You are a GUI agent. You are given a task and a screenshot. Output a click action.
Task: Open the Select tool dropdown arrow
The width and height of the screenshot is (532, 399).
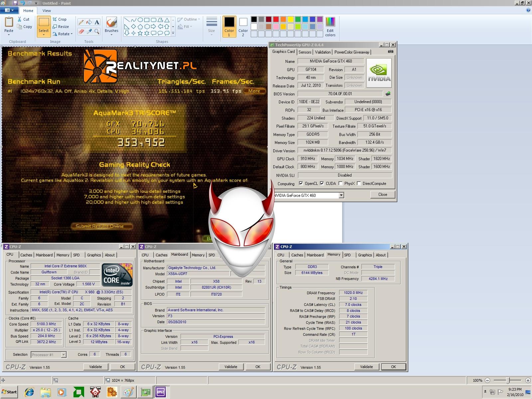coord(44,34)
